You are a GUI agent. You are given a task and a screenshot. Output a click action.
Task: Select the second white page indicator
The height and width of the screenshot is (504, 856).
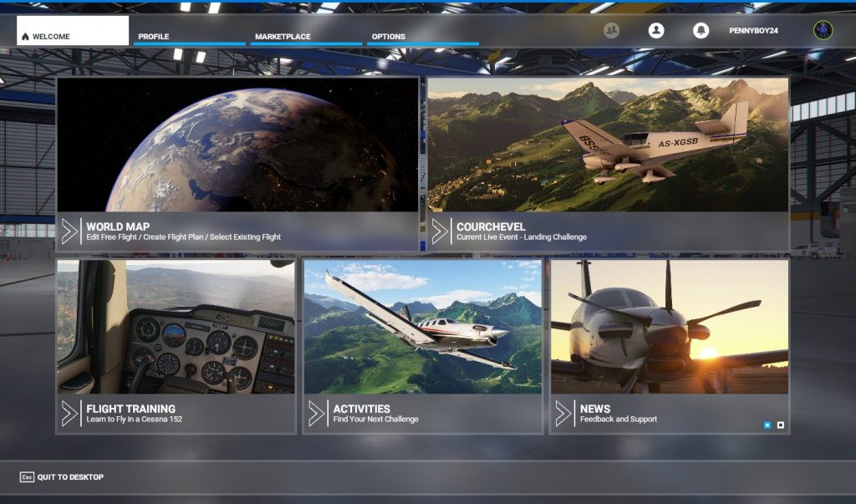point(781,425)
